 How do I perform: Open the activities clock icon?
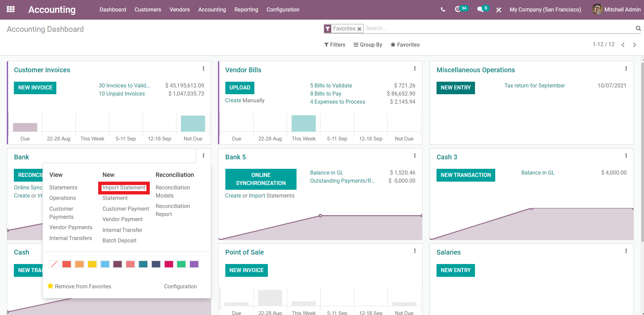pyautogui.click(x=458, y=9)
